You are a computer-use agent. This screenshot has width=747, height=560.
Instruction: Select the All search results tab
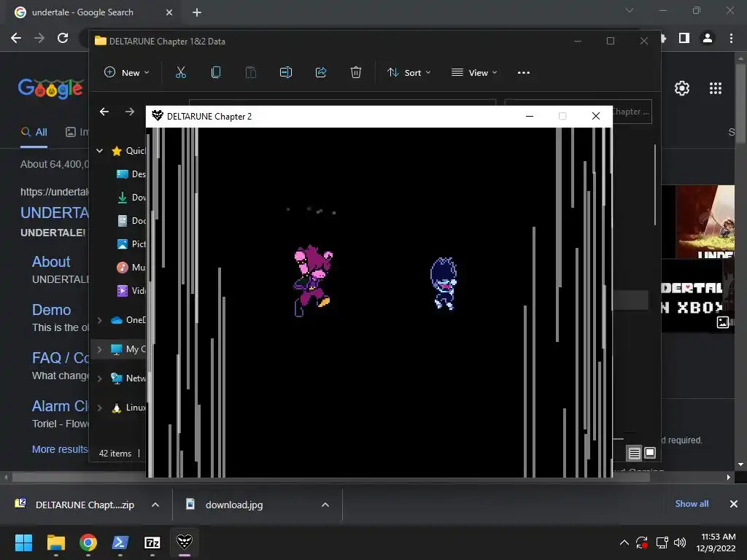34,132
